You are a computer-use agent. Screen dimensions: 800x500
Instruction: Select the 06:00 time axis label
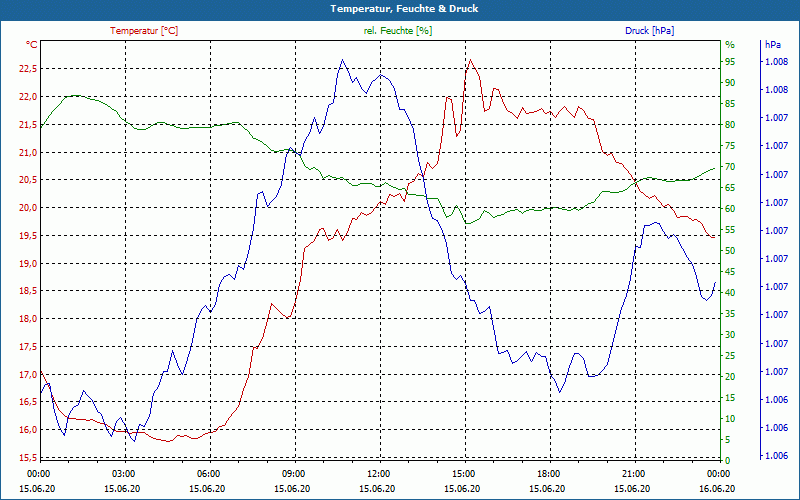(x=208, y=474)
